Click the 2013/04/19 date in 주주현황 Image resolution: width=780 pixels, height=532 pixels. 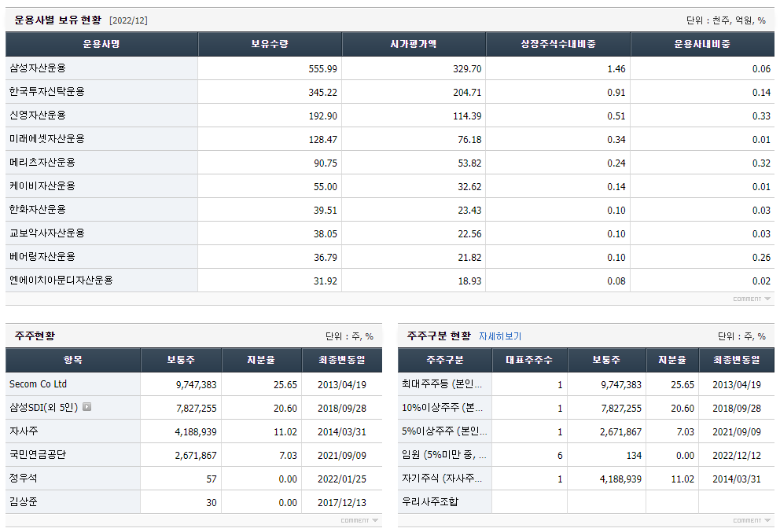[x=342, y=385]
